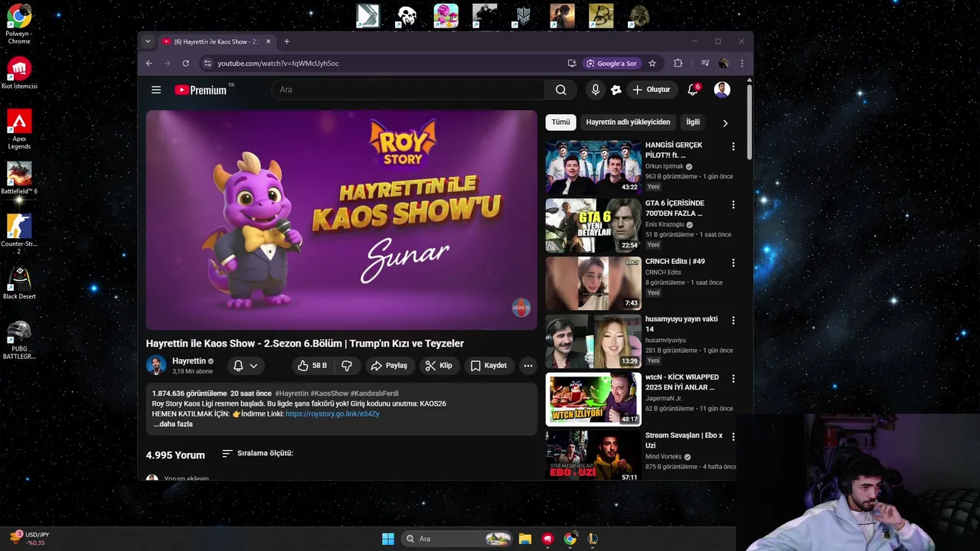Image resolution: width=980 pixels, height=551 pixels.
Task: Open League of Legends taskbar icon
Action: click(x=593, y=539)
